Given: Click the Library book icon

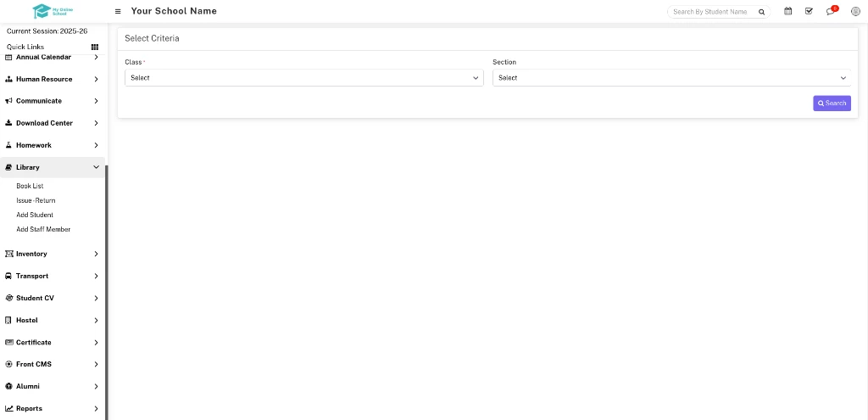Looking at the screenshot, I should coord(8,167).
